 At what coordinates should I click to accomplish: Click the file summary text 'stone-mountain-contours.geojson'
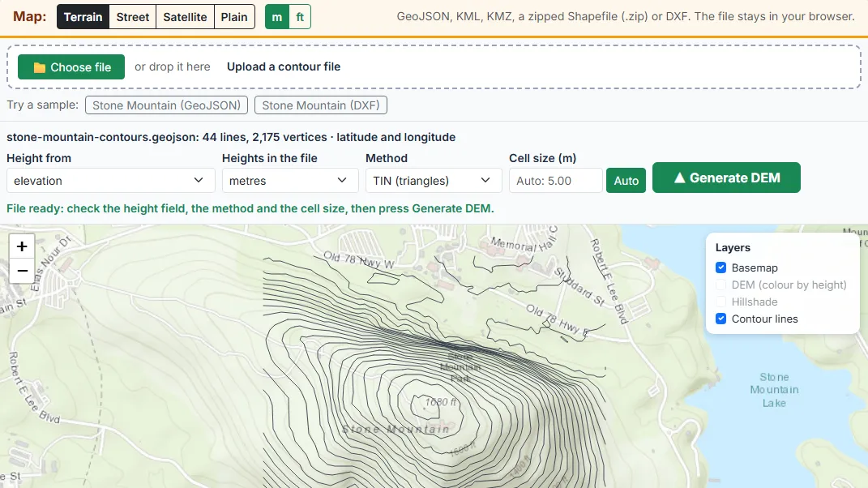pyautogui.click(x=101, y=137)
